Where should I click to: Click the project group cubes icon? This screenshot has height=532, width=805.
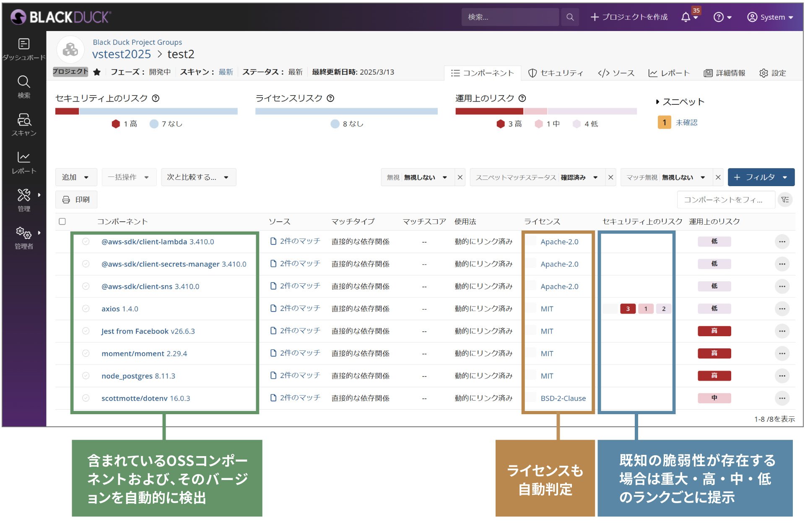click(x=70, y=50)
